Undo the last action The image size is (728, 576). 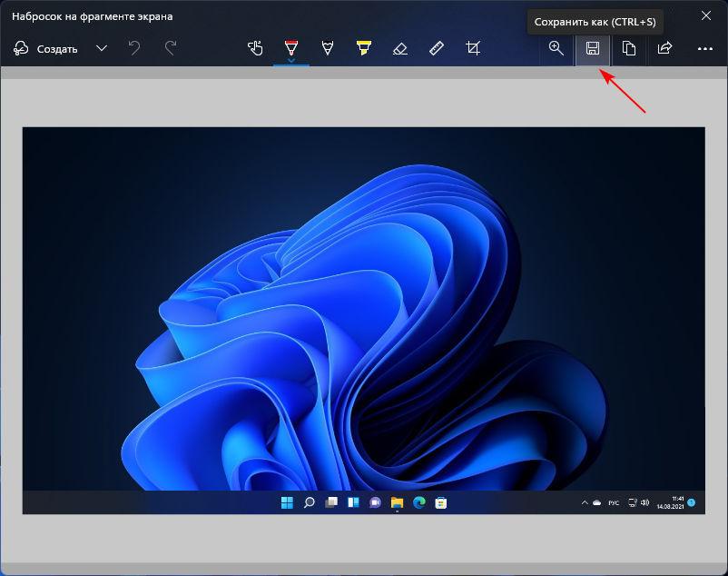coord(134,48)
